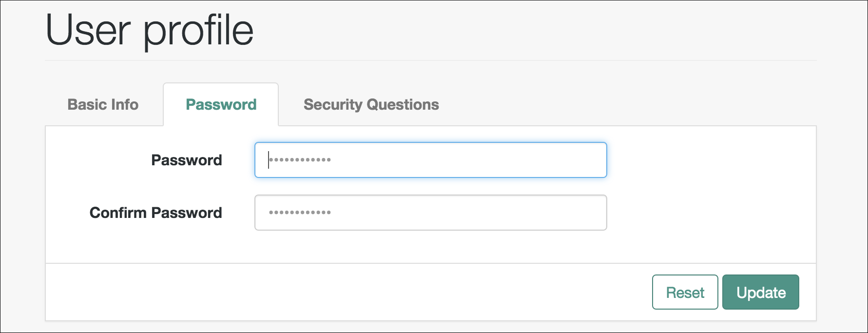Click the Password field label
The width and height of the screenshot is (868, 333).
[x=187, y=160]
